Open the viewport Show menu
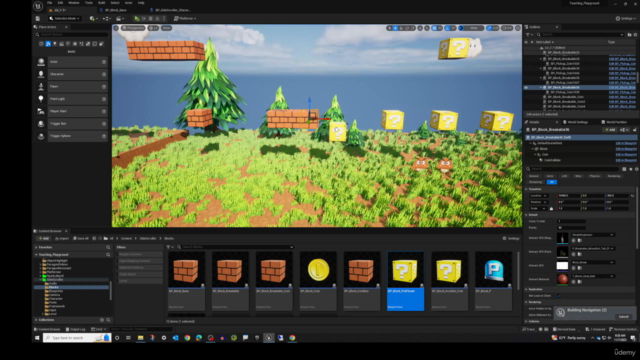 pos(166,28)
